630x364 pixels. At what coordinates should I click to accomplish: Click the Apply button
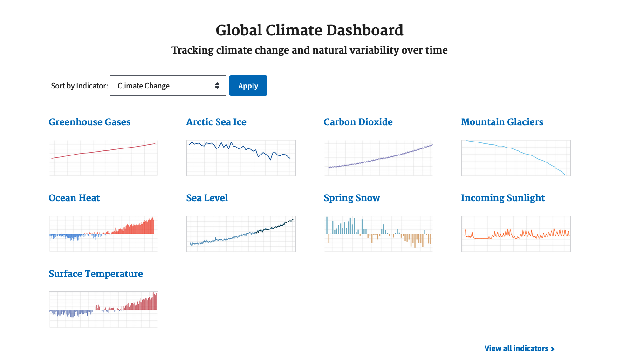click(x=248, y=86)
